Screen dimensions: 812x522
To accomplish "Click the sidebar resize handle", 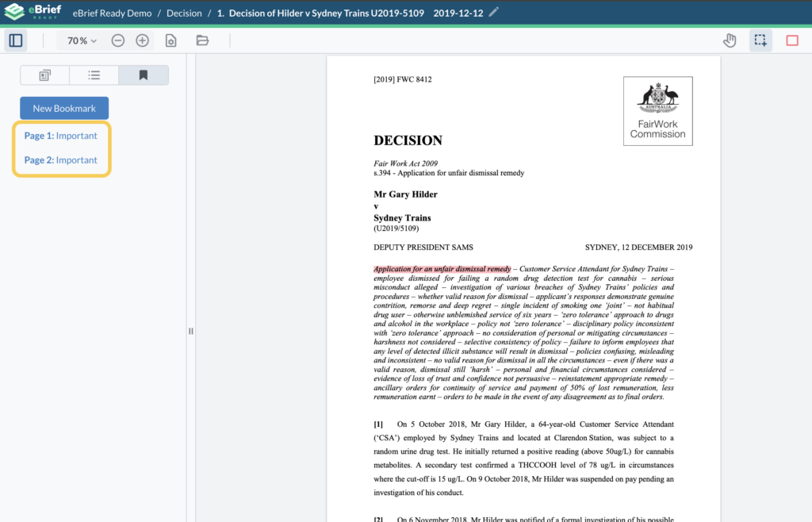I will pos(190,331).
